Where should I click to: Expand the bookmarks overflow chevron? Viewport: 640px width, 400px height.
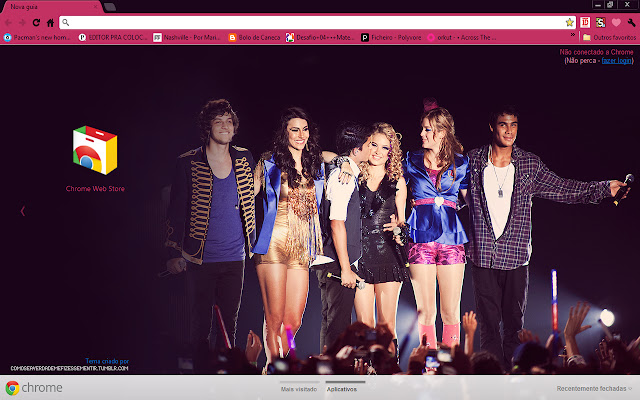point(573,35)
